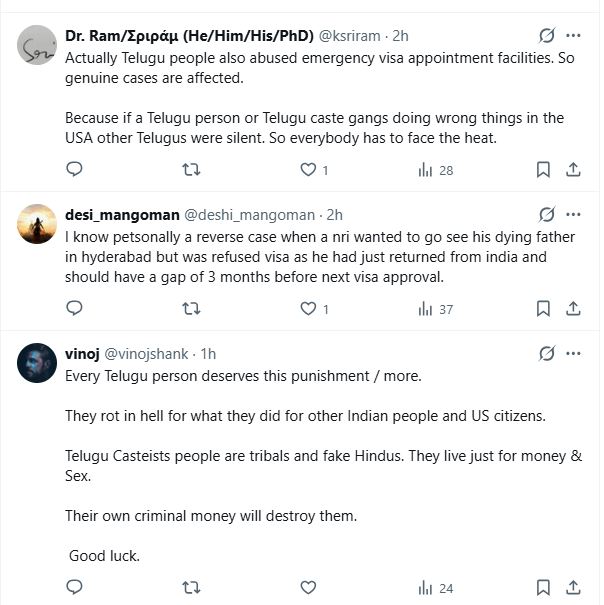Open Grok icon on vinoj's tweet
Image resolution: width=604 pixels, height=605 pixels.
point(546,354)
